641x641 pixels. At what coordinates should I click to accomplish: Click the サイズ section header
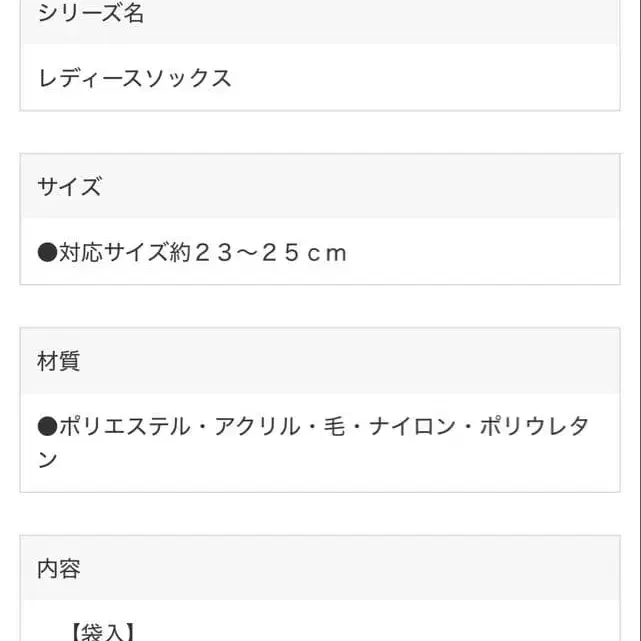[x=69, y=186]
